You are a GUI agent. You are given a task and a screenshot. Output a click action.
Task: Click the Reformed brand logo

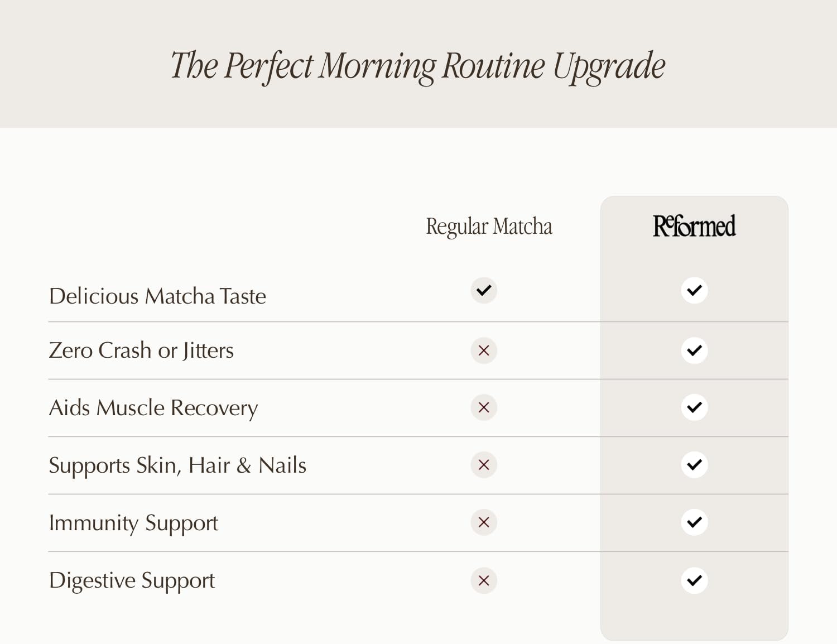pyautogui.click(x=694, y=226)
